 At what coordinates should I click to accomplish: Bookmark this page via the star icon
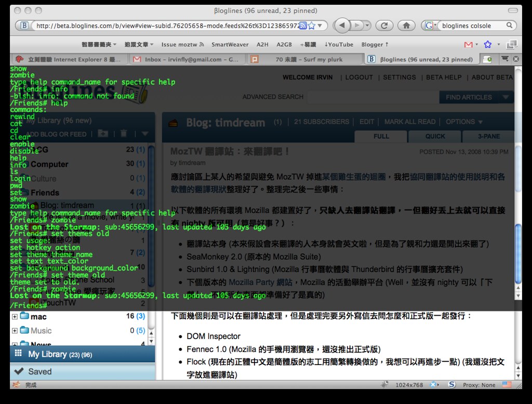311,24
